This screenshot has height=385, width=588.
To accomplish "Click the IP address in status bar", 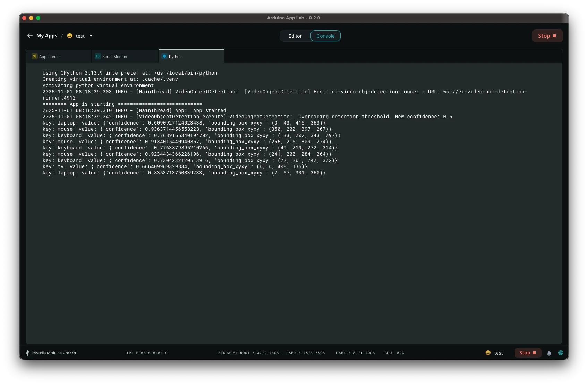I will tap(147, 353).
